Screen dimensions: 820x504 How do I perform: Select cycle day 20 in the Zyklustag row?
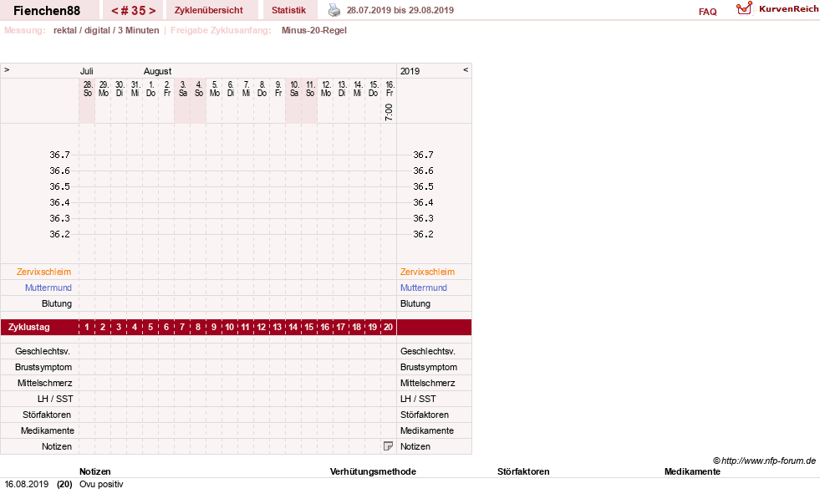click(x=388, y=328)
